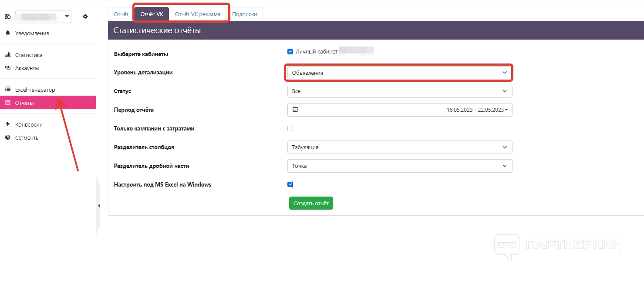Image resolution: width=644 pixels, height=284 pixels.
Task: Click the link icon beside Аккаунты
Action: point(8,68)
